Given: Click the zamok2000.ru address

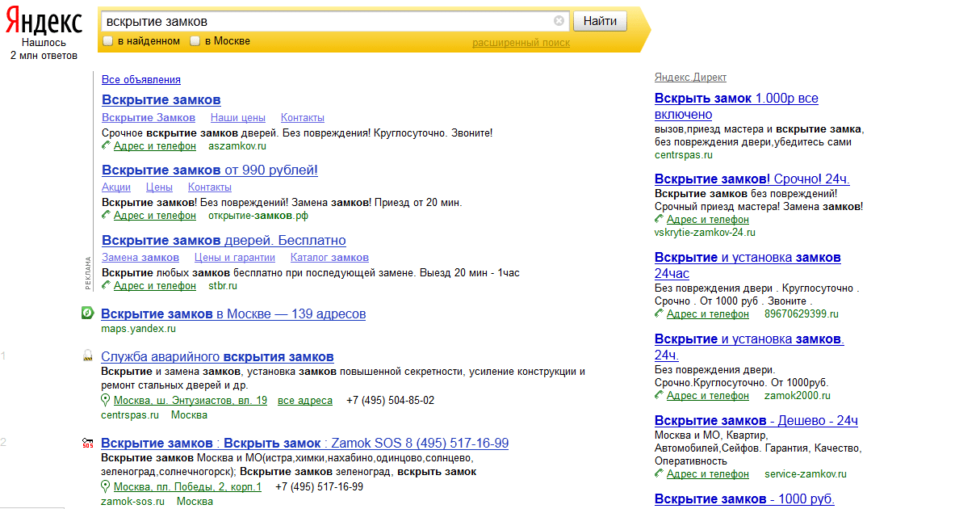Looking at the screenshot, I should [x=798, y=396].
